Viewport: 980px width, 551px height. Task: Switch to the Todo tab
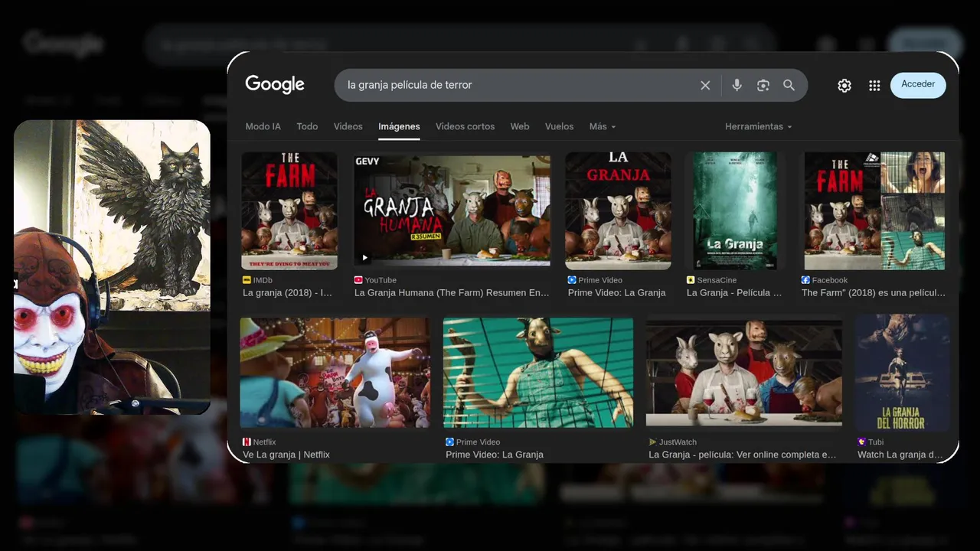click(x=307, y=126)
